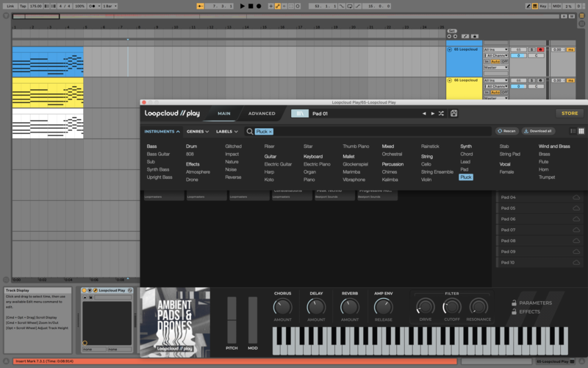Click the Ambient Pads & Drones artwork
The width and height of the screenshot is (588, 368).
(176, 320)
